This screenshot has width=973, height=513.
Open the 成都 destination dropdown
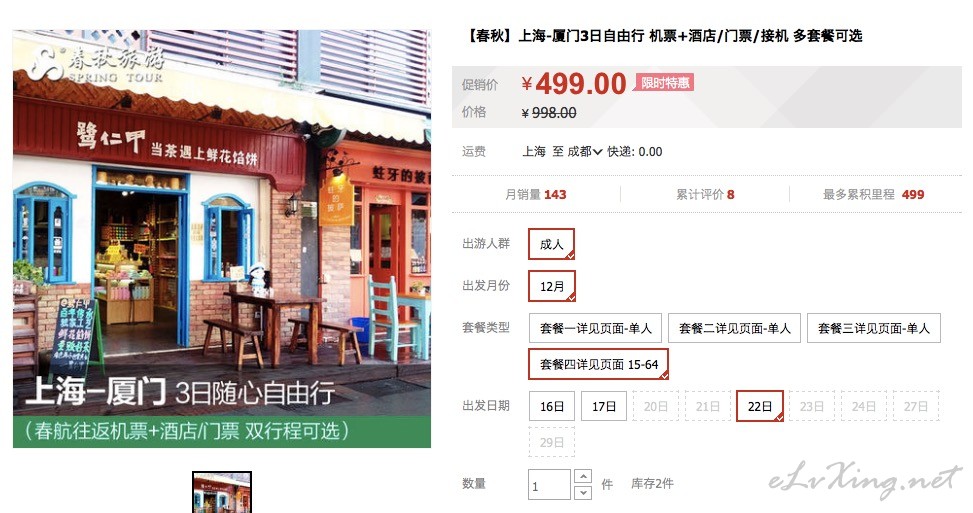(585, 151)
